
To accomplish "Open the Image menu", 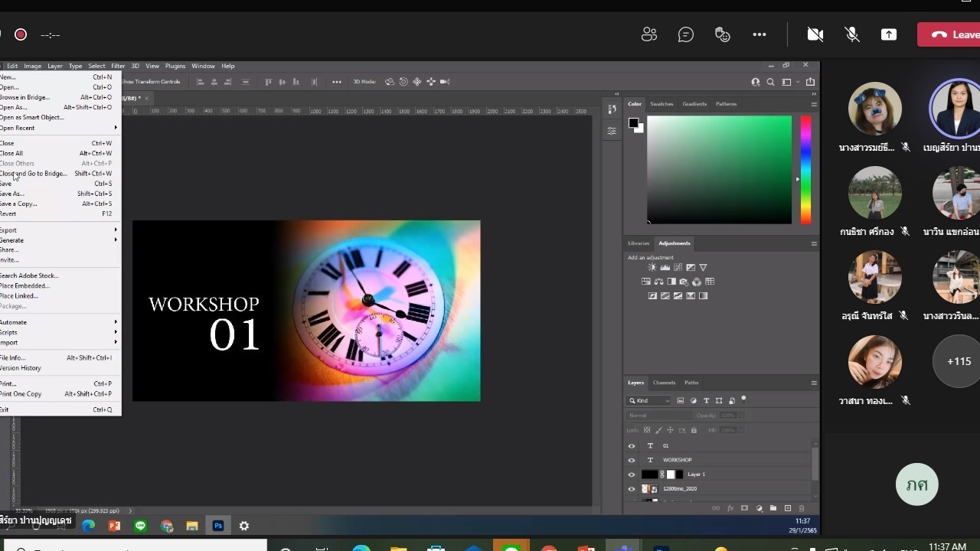I will (32, 66).
